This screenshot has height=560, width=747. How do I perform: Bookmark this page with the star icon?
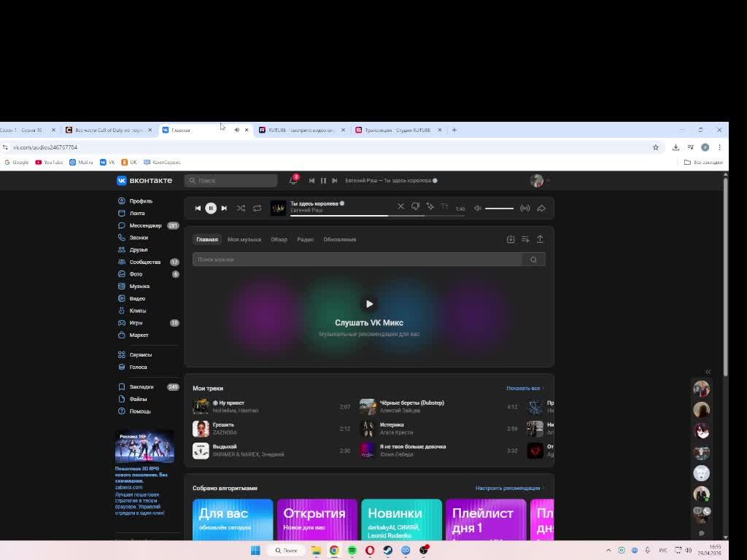(x=656, y=147)
